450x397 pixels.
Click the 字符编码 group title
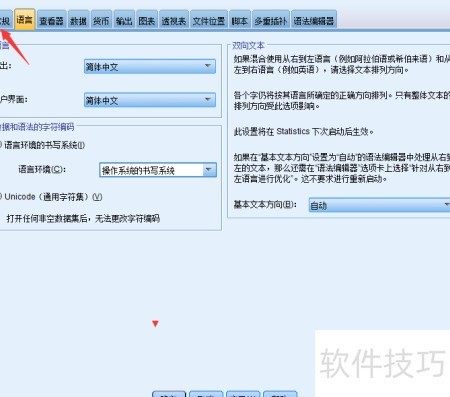[x=37, y=127]
